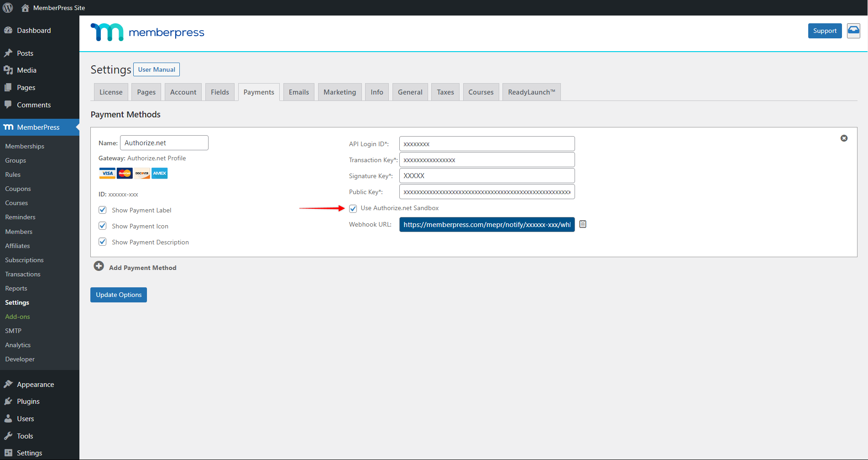Switch to the ReadyLaunch tab
868x460 pixels.
coord(532,92)
